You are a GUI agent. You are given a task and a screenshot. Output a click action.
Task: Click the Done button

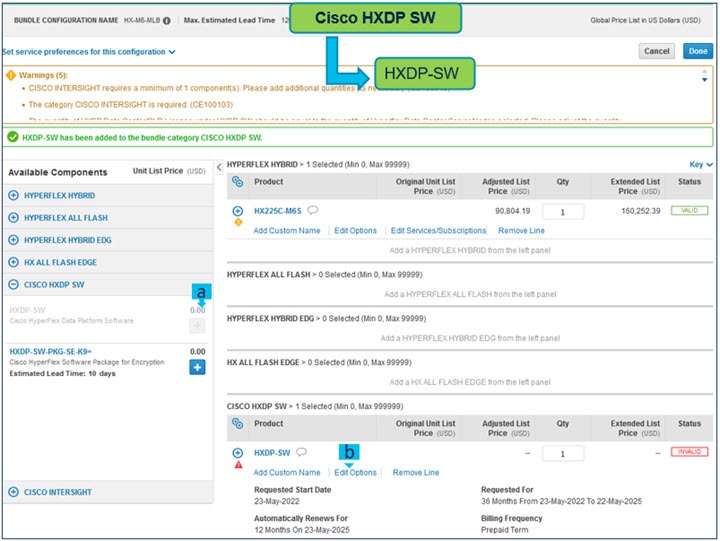[698, 51]
